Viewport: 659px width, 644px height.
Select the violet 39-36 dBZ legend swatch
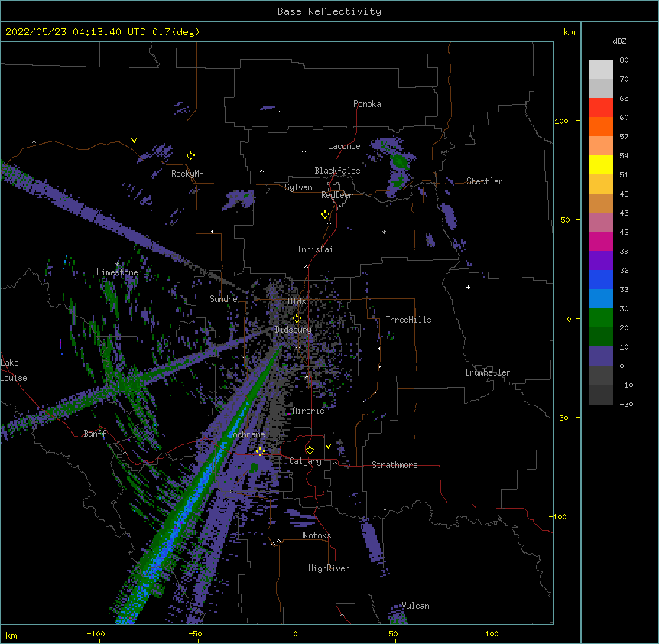tap(601, 261)
